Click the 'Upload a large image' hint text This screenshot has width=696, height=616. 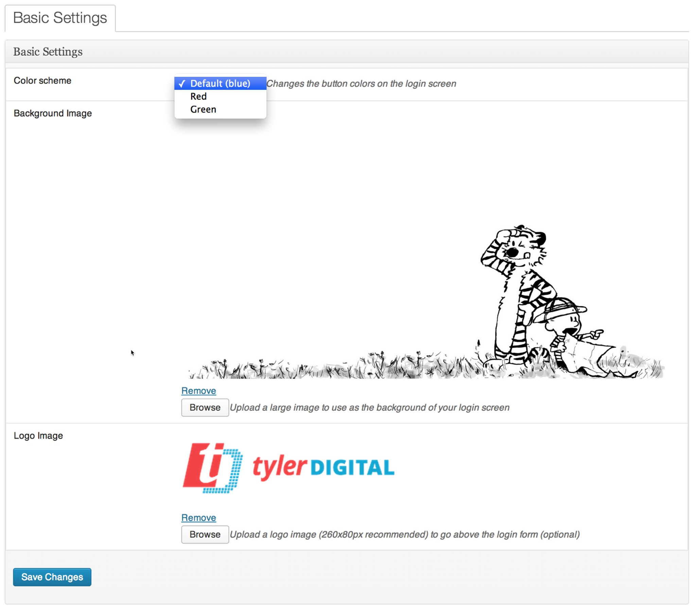point(370,407)
